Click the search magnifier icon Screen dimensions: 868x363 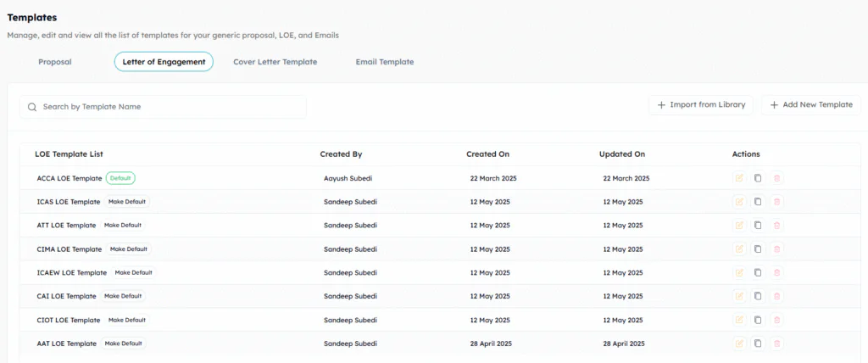point(32,107)
